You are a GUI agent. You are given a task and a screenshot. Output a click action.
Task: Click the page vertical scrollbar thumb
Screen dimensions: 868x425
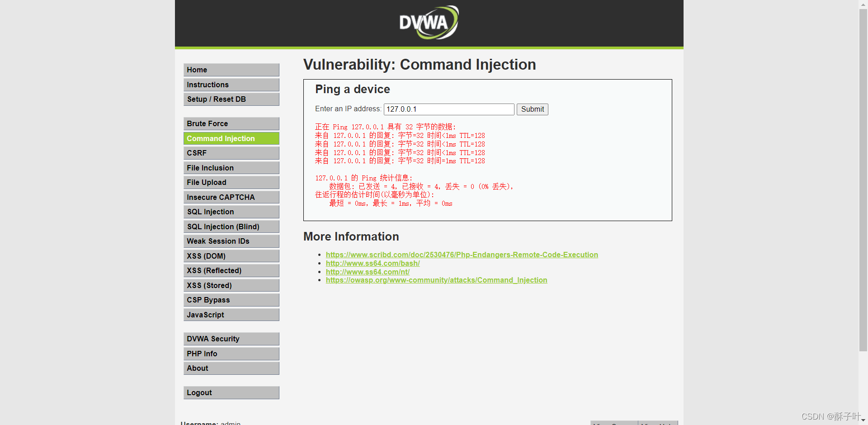(863, 180)
